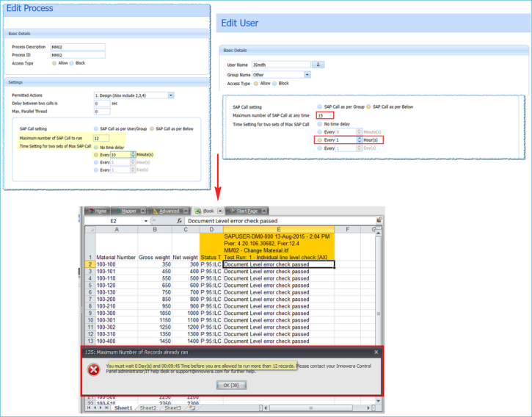Image resolution: width=532 pixels, height=417 pixels.
Task: Click Maximum SAP Call field showing 15
Action: (x=324, y=115)
